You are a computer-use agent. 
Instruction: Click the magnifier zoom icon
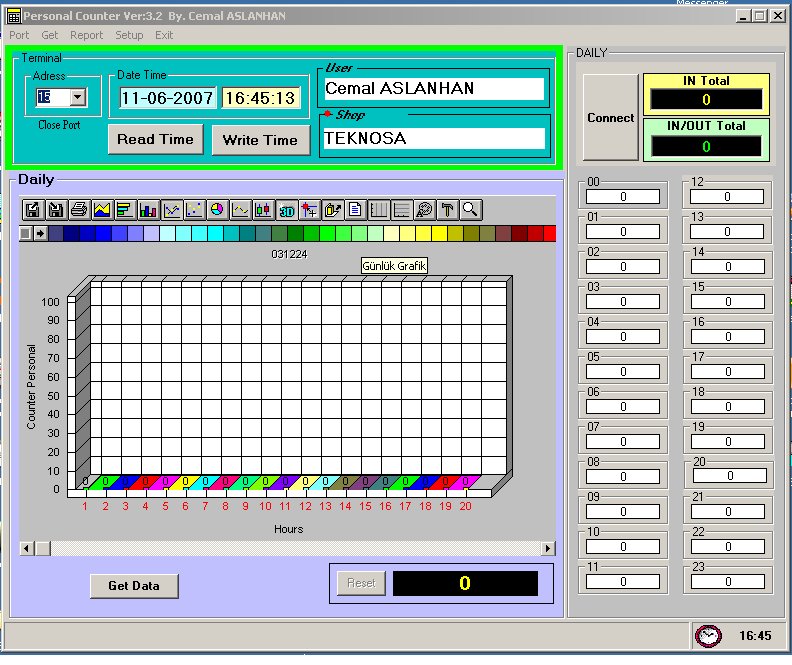coord(471,210)
